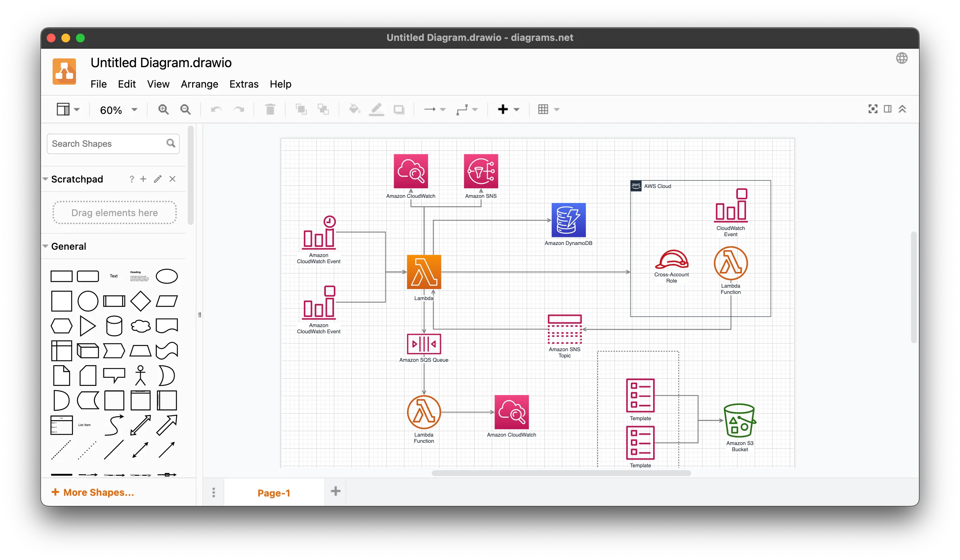Open the zoom percentage dropdown

[x=134, y=110]
